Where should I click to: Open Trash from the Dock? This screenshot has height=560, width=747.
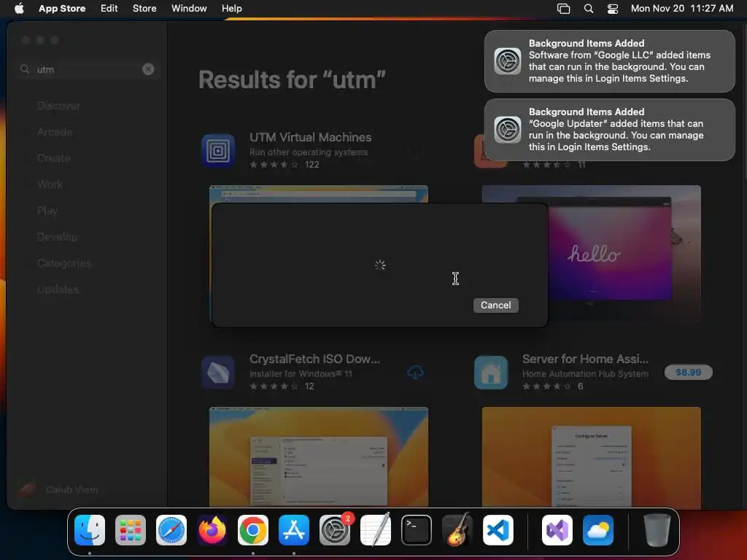657,530
